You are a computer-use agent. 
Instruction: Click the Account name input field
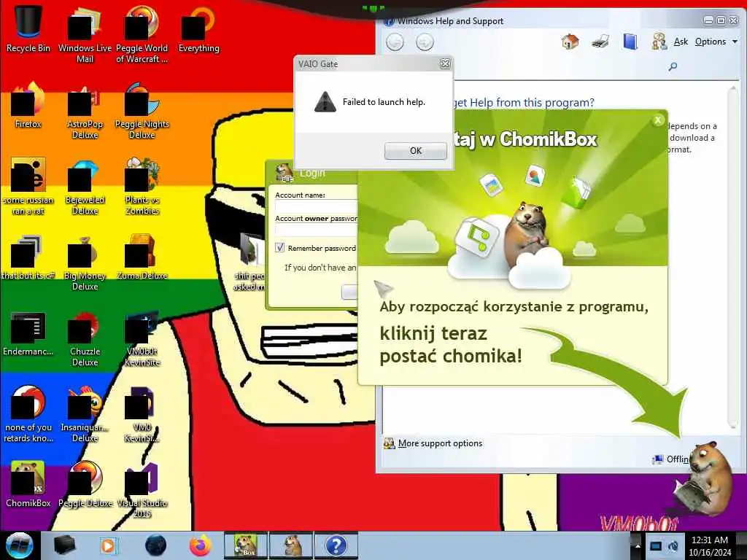tap(317, 206)
